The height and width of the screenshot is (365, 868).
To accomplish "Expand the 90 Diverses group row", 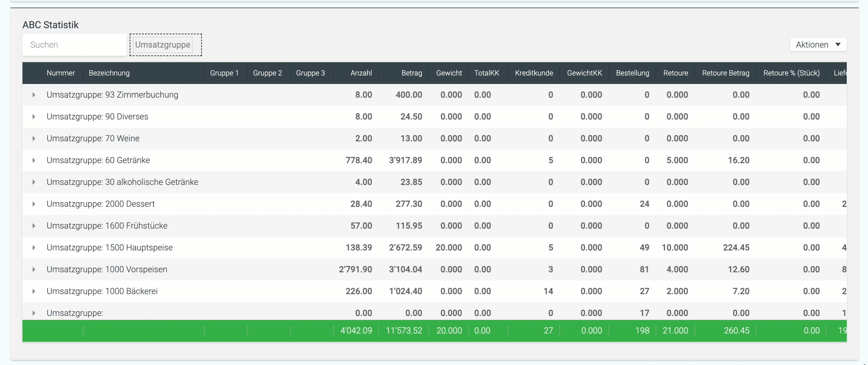I will pos(34,117).
